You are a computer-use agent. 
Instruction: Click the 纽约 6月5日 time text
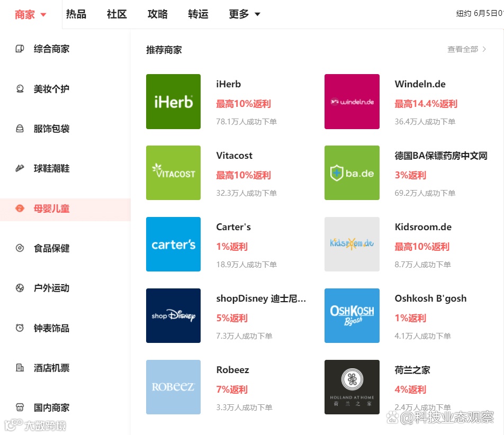click(x=480, y=13)
